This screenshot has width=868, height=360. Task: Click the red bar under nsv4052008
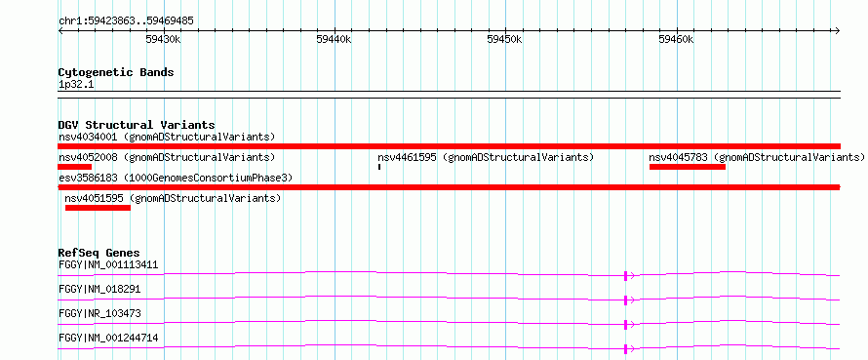point(75,167)
